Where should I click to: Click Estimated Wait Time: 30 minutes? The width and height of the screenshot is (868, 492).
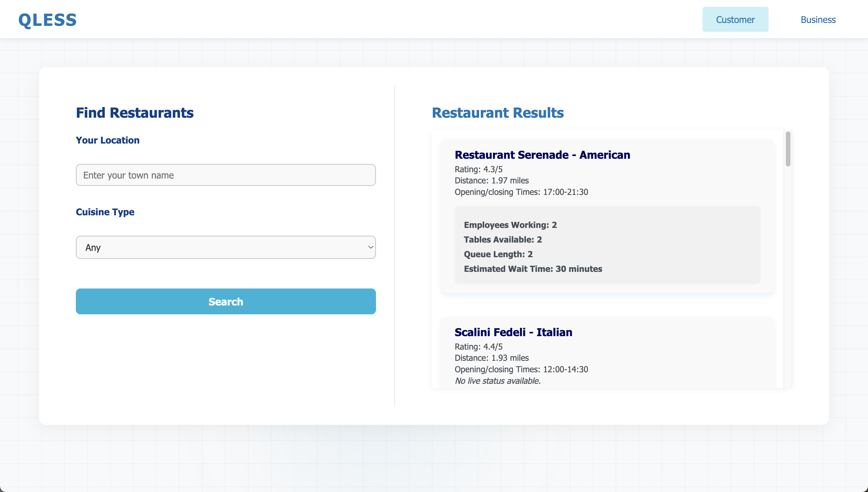(x=533, y=269)
